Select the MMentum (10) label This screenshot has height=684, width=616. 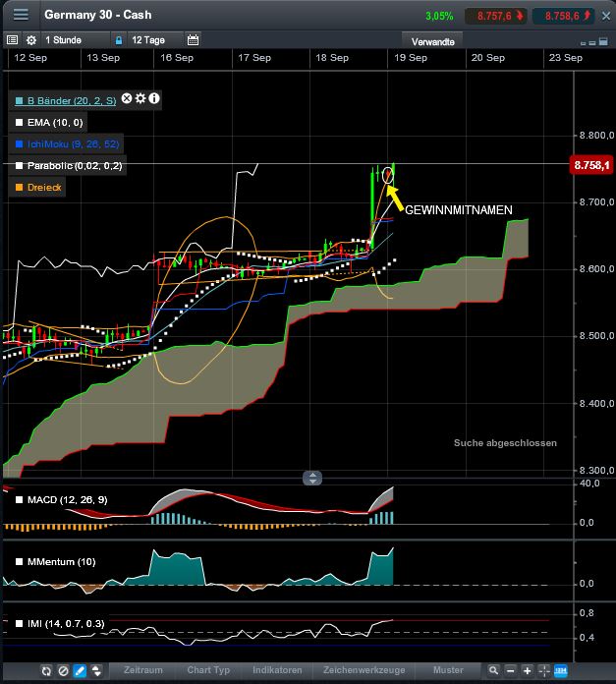(x=62, y=562)
